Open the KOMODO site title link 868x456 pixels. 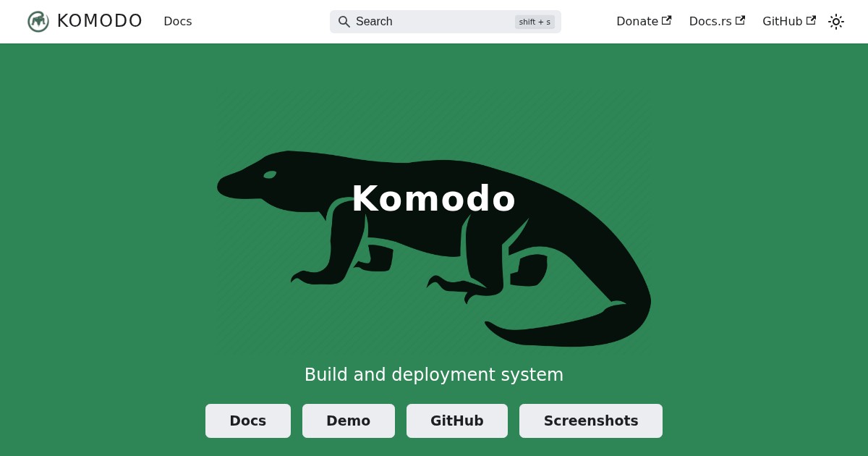coord(100,22)
